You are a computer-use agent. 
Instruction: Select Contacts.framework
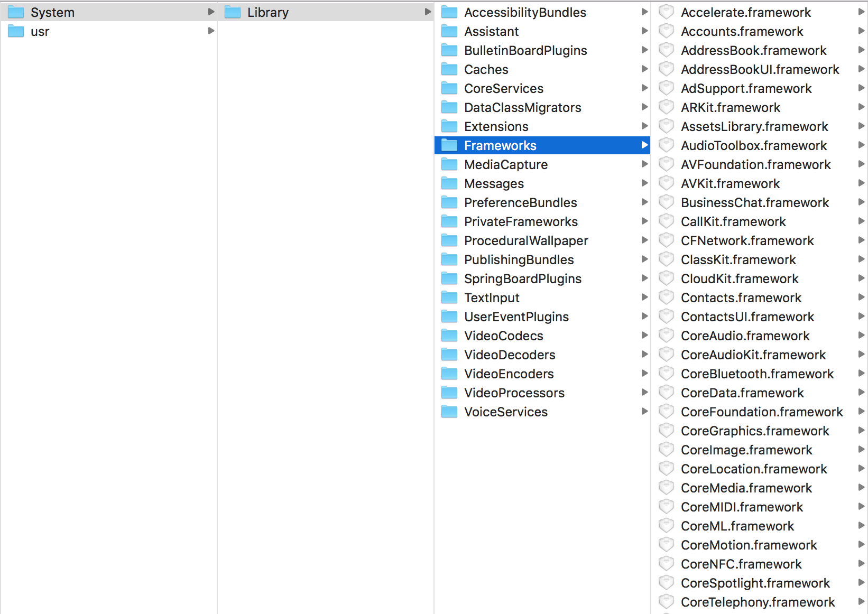coord(760,297)
